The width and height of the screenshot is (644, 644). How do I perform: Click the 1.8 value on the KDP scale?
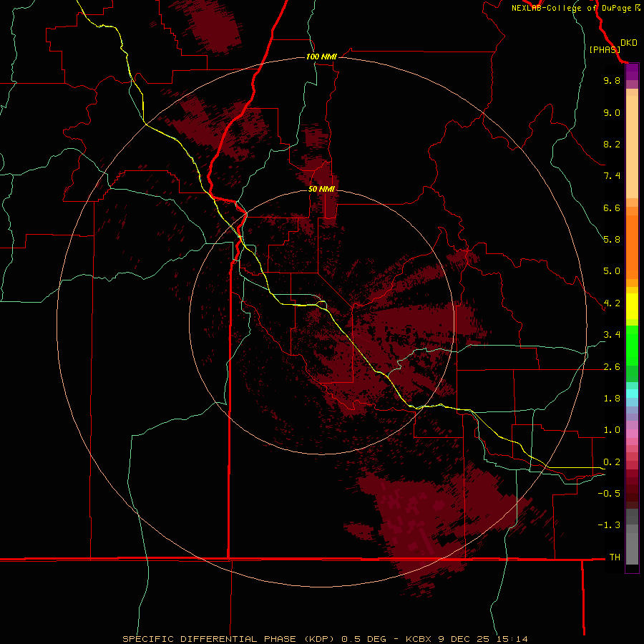pyautogui.click(x=612, y=399)
